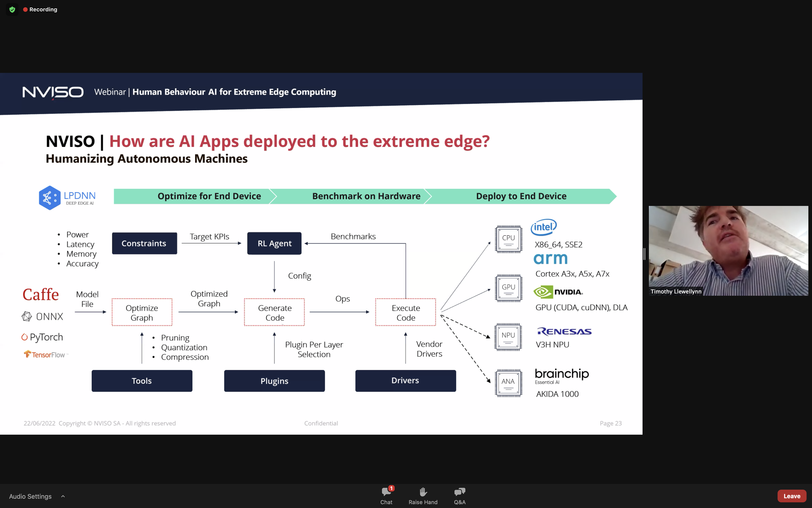Click the Execute Code dashed box
Viewport: 812px width, 508px height.
pyautogui.click(x=406, y=313)
